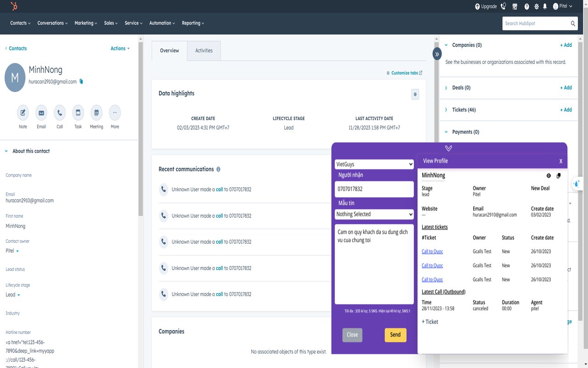Create a Note for the contact

(23, 113)
